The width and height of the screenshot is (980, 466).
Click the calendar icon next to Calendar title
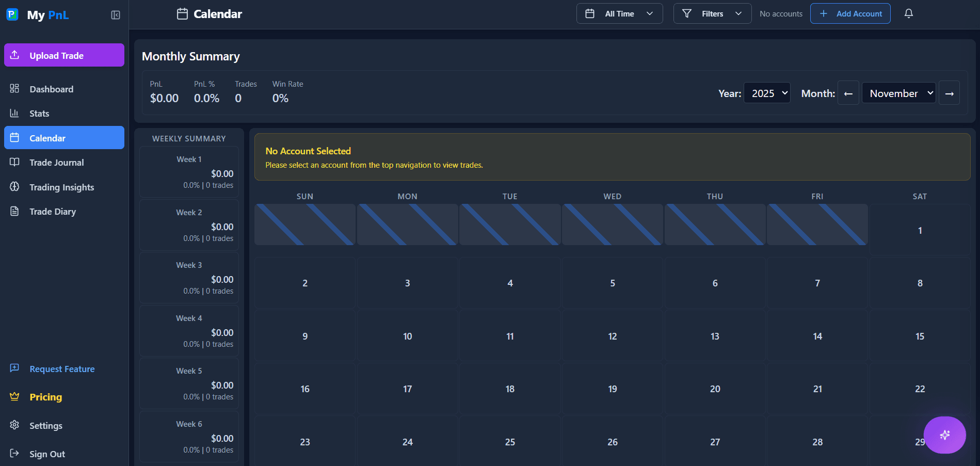[182, 14]
